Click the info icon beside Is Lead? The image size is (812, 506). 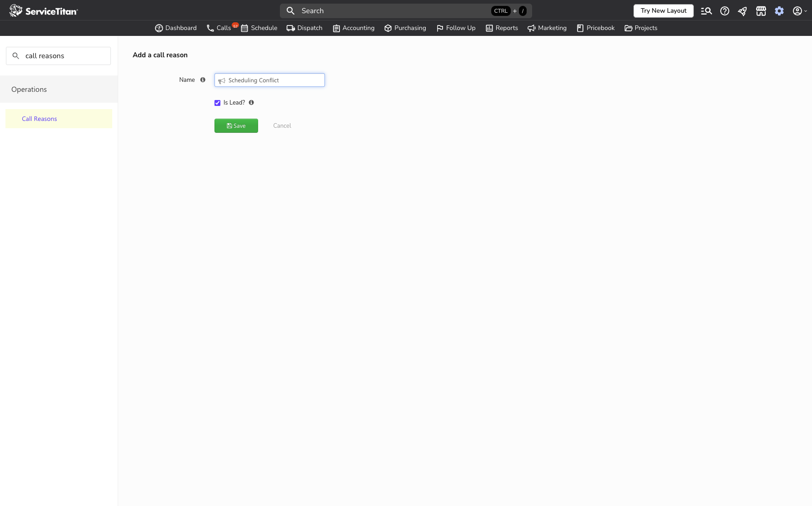(251, 102)
